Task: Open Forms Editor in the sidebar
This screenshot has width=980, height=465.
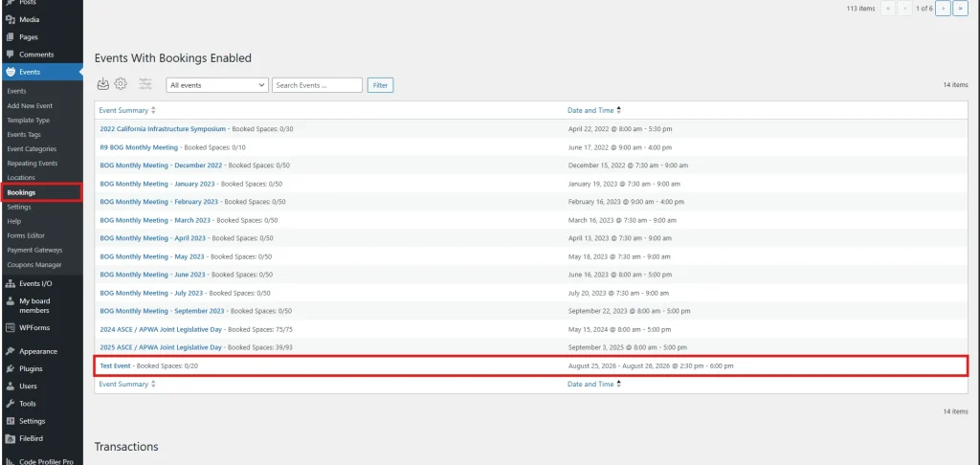Action: tap(26, 235)
